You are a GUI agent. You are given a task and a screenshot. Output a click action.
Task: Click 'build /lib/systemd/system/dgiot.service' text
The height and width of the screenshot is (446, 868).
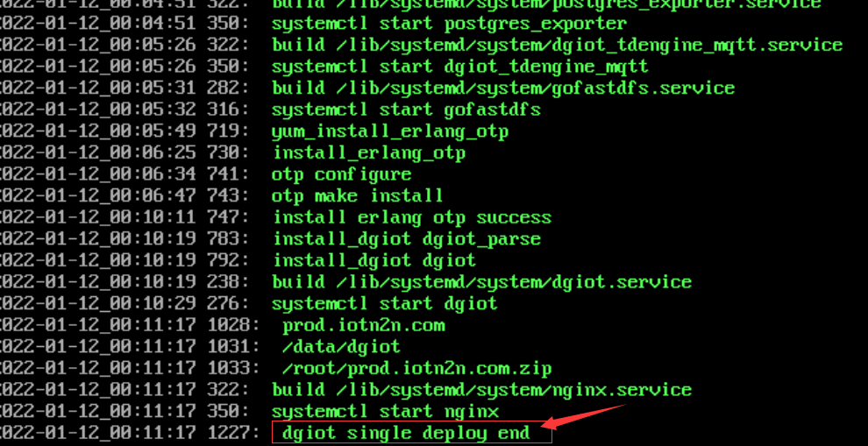click(x=481, y=282)
